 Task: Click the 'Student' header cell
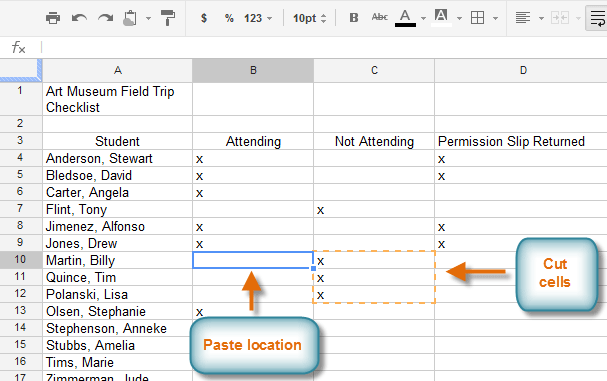(x=117, y=141)
